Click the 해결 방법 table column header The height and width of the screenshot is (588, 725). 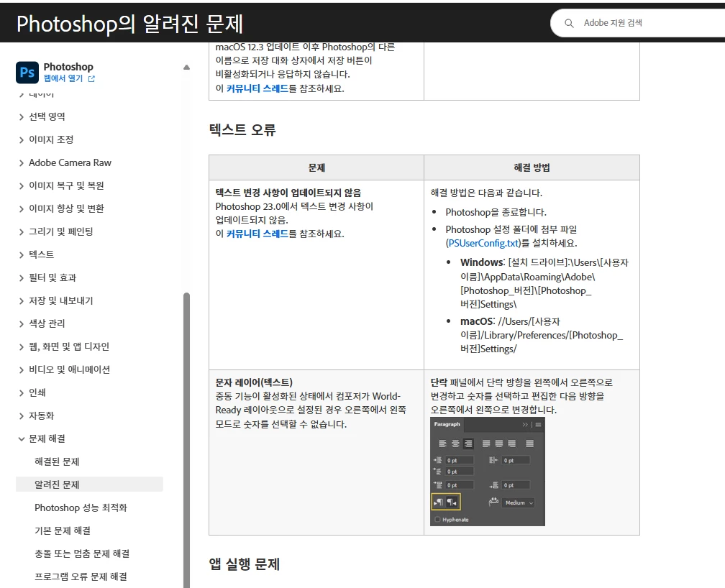click(x=532, y=167)
